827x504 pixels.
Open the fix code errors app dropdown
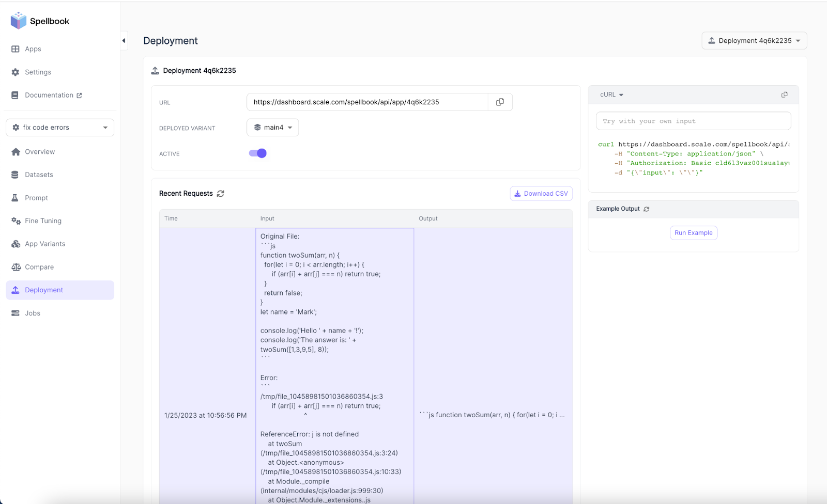(60, 128)
